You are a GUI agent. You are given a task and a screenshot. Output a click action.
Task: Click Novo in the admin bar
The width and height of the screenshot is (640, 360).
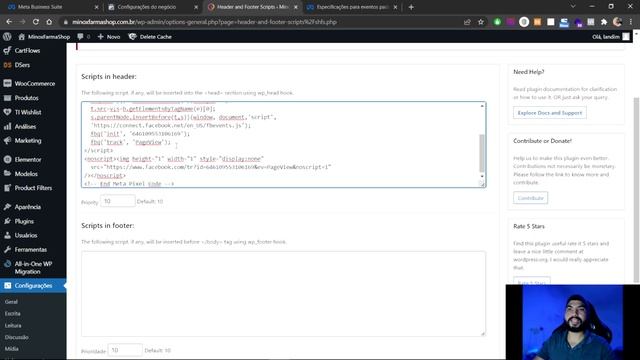(x=109, y=37)
